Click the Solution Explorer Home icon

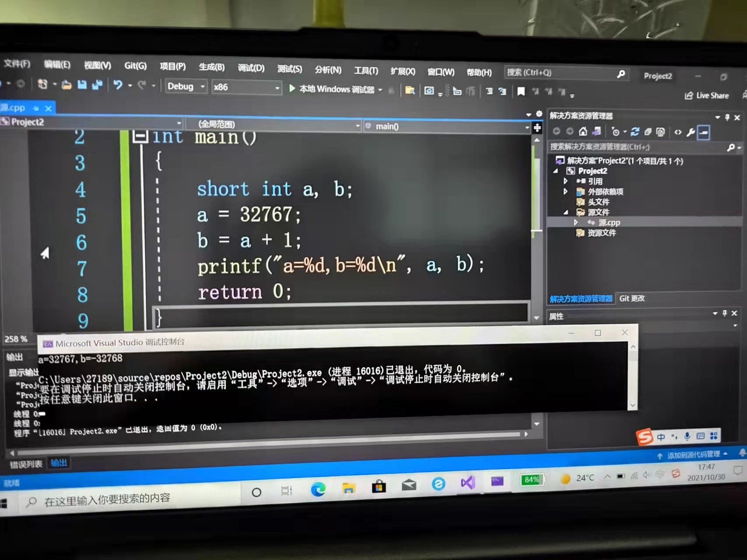coord(583,131)
